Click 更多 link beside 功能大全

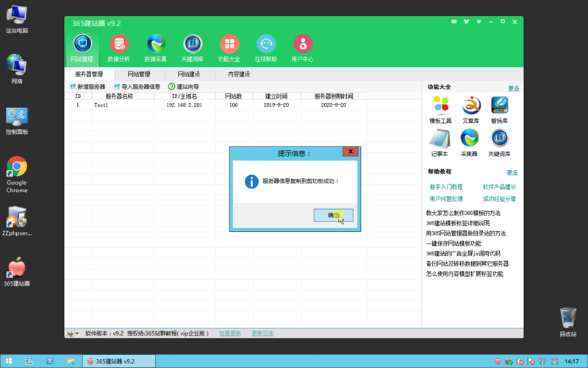tap(514, 88)
